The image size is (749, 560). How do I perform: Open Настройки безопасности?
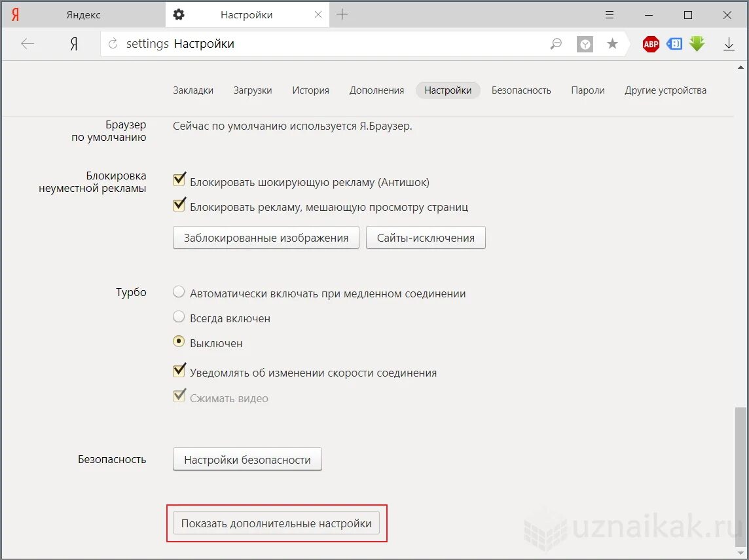click(247, 459)
